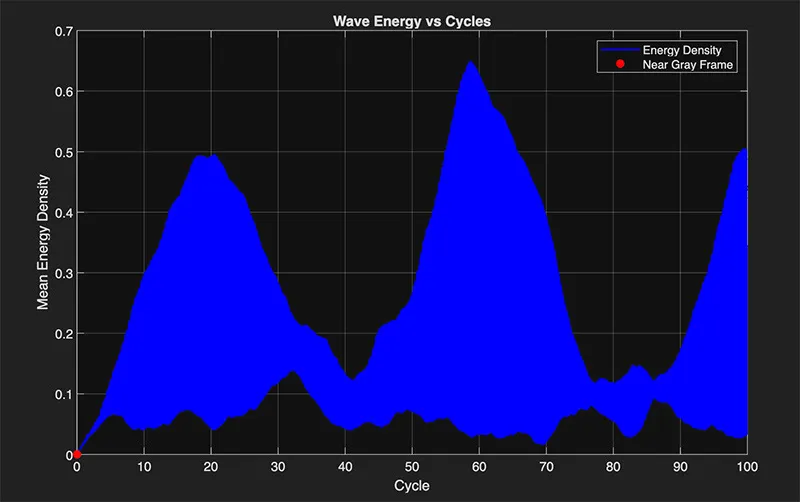Screen dimensions: 800x502
Task: Click the y-axis tick label 0.7
Action: (63, 31)
